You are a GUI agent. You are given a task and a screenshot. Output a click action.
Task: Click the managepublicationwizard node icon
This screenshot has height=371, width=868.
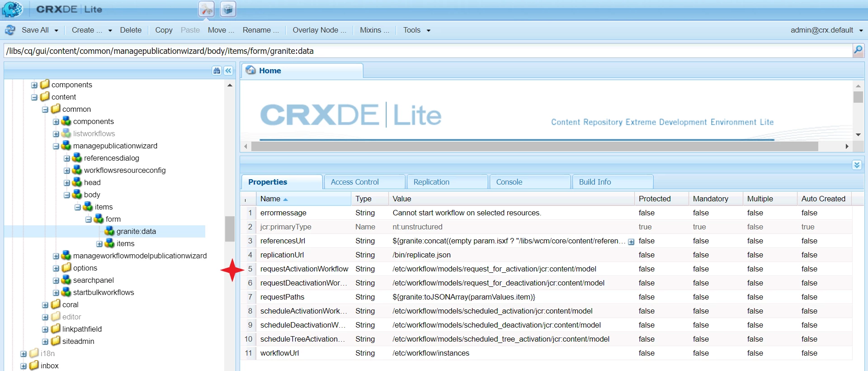[x=66, y=146]
